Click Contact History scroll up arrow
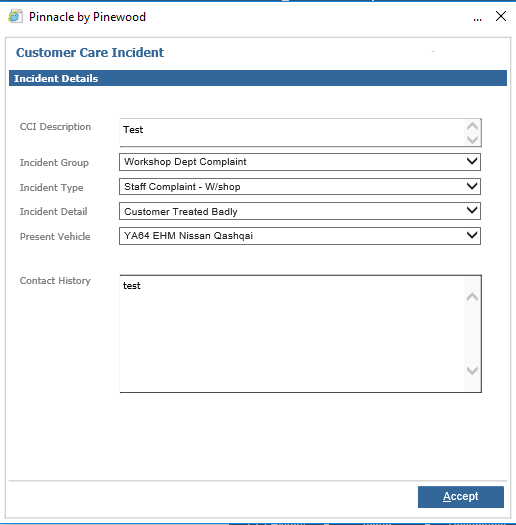The width and height of the screenshot is (516, 525). pos(472,297)
